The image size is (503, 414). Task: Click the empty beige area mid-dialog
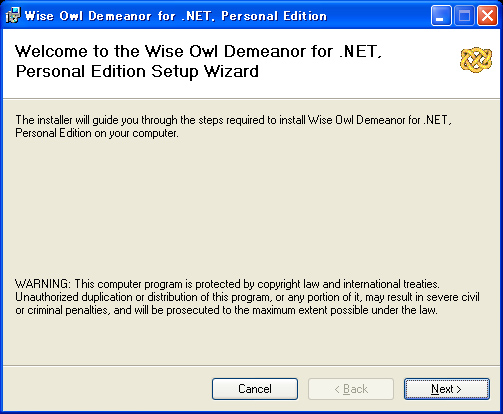click(x=251, y=207)
